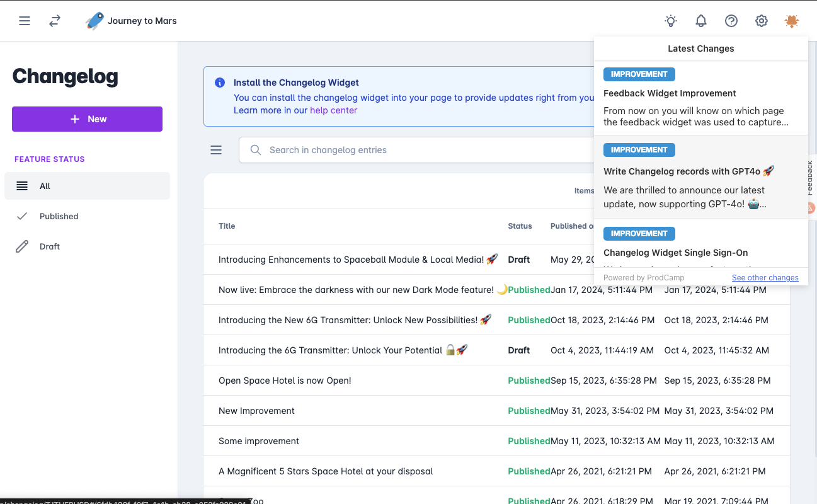The height and width of the screenshot is (504, 817).
Task: Select the All feature status filter
Action: pos(87,186)
